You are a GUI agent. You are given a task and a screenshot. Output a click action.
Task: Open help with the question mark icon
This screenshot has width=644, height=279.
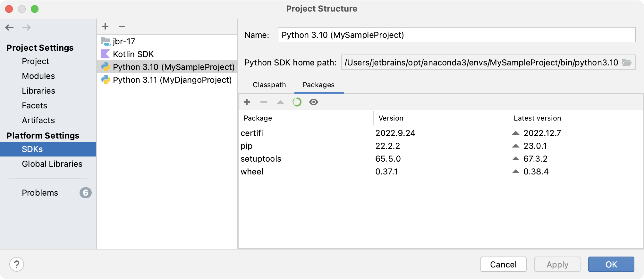pyautogui.click(x=17, y=265)
